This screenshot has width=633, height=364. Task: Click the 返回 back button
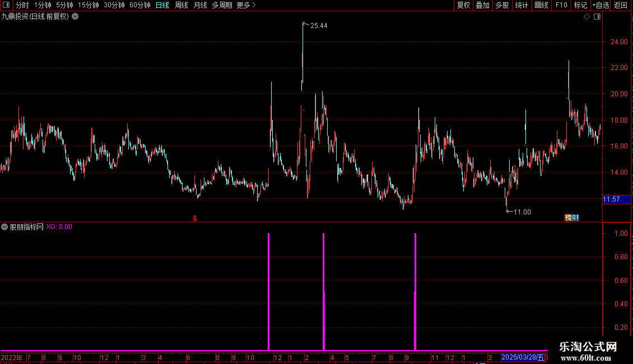pyautogui.click(x=621, y=5)
